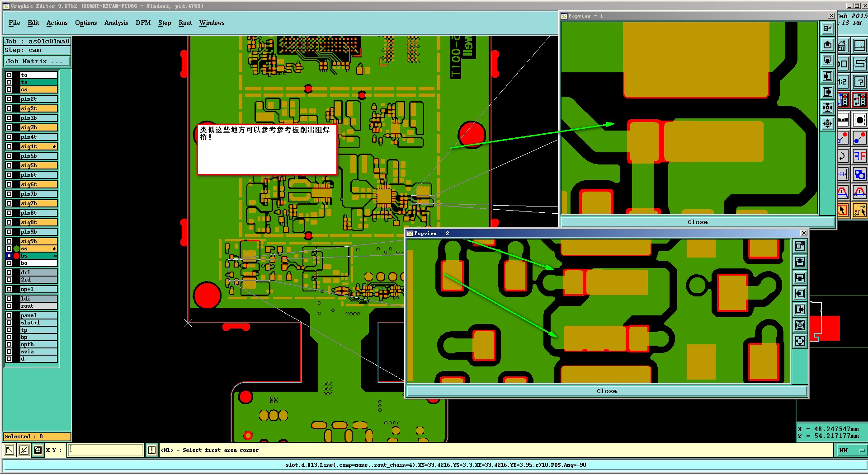Open the Actions menu
The image size is (868, 474).
pyautogui.click(x=57, y=23)
